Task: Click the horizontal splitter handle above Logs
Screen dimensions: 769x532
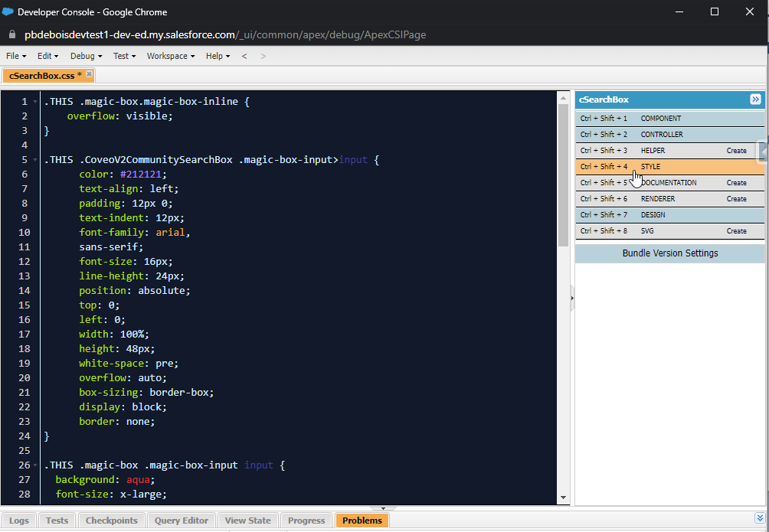Action: 383,508
